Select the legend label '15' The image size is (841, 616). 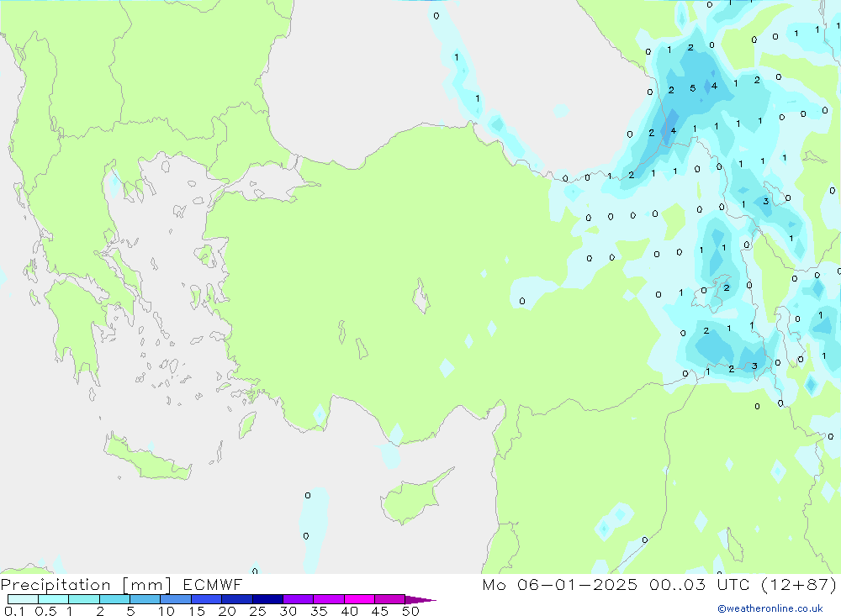click(197, 611)
